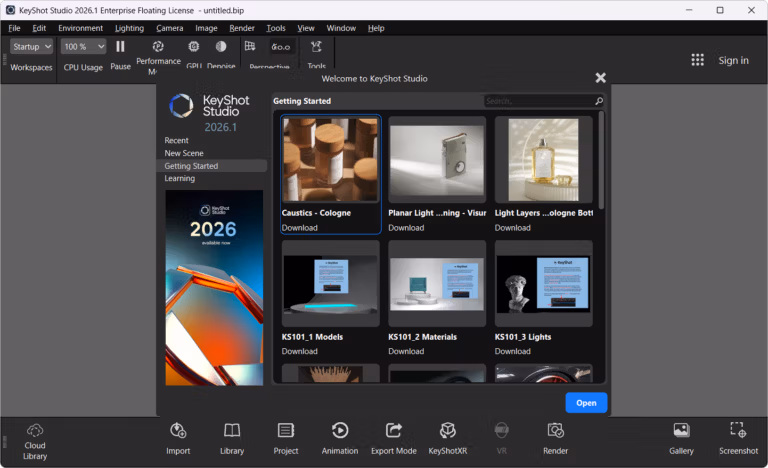Click the search magnifier icon
This screenshot has height=468, width=768.
point(599,101)
